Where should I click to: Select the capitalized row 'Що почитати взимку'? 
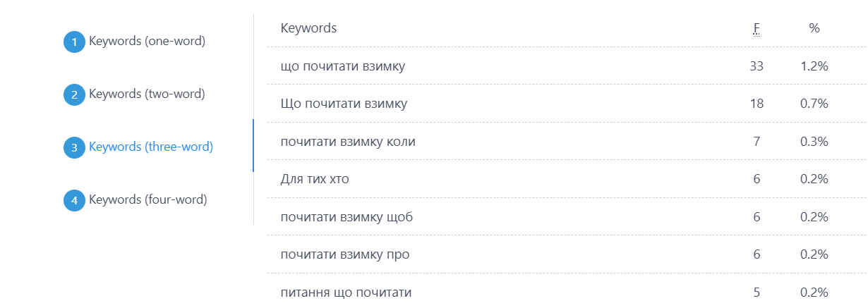[567, 104]
